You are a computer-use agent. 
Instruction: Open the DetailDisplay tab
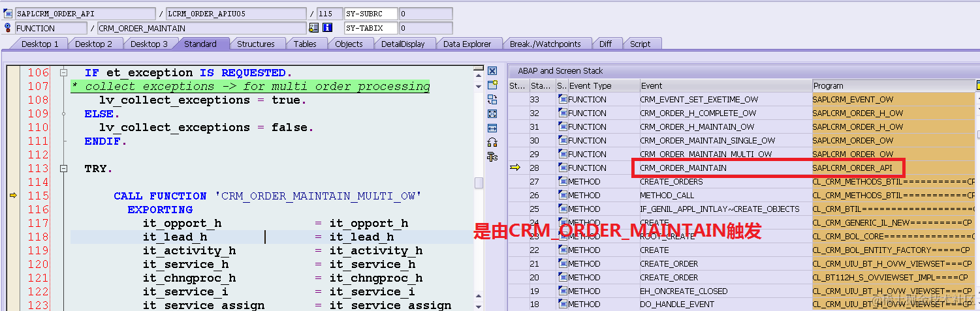[403, 44]
